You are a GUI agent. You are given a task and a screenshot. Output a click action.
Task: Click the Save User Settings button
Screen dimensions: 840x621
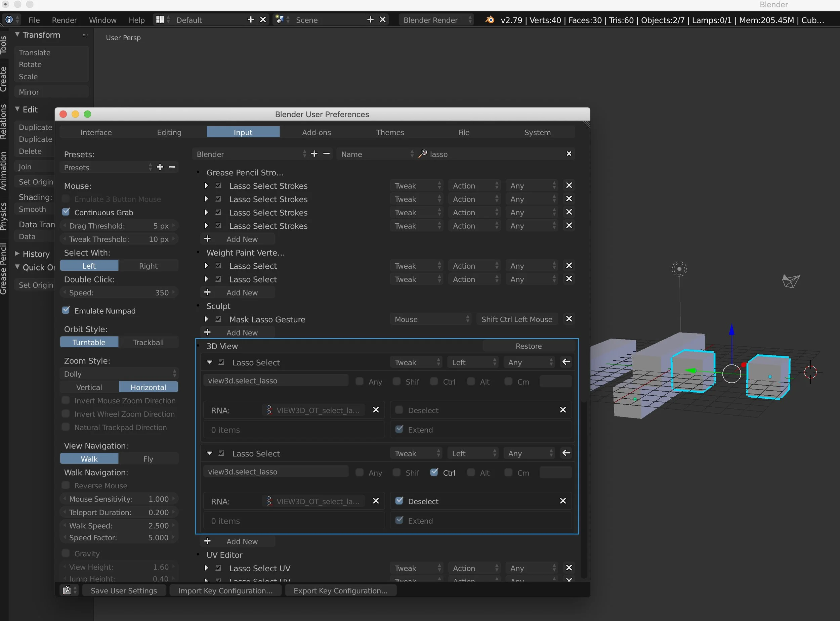(x=124, y=590)
